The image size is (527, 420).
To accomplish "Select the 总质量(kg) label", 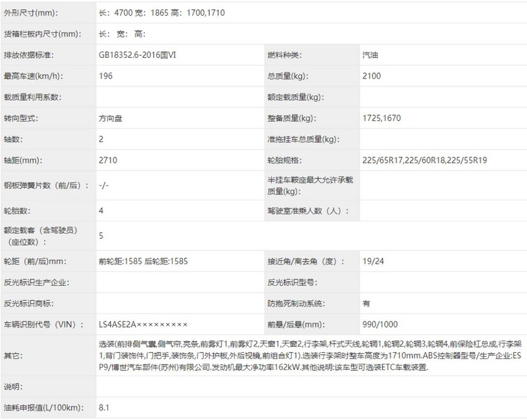I will (288, 76).
